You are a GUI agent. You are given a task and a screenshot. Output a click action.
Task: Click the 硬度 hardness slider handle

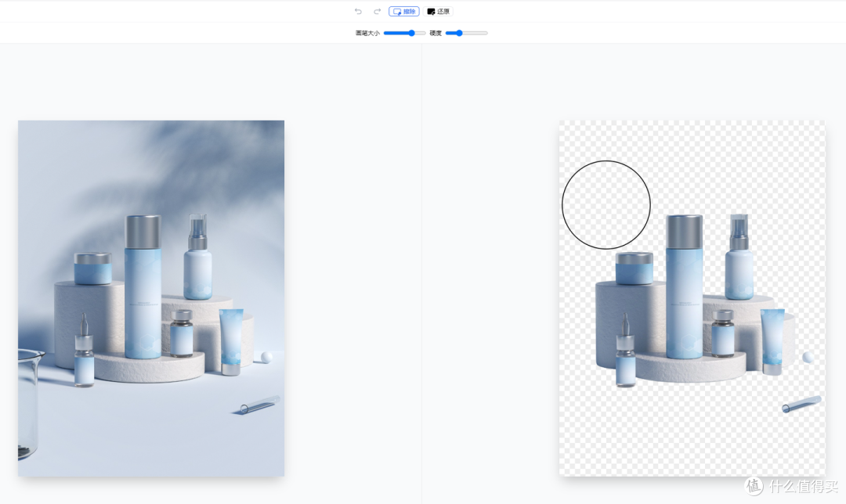coord(459,33)
